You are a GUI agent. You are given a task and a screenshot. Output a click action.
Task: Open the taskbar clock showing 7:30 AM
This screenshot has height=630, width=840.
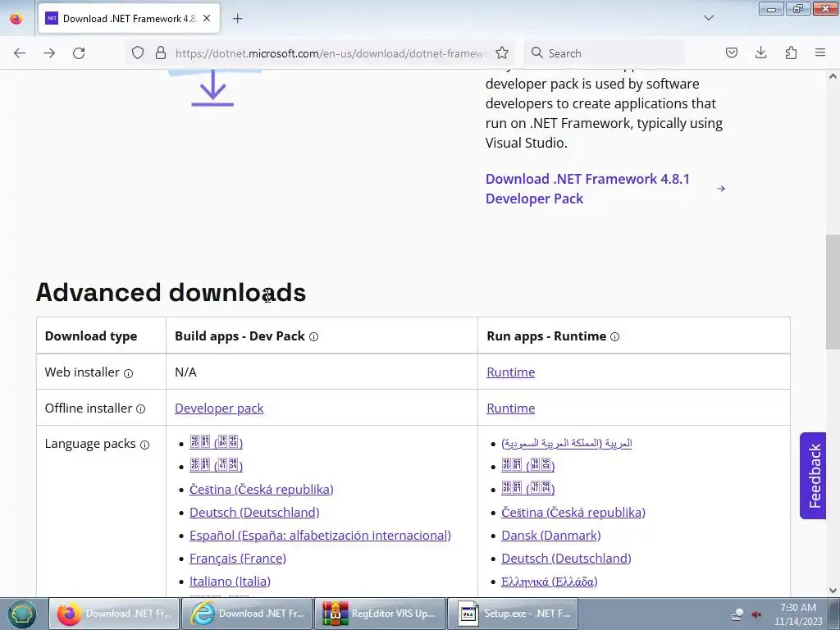click(797, 614)
